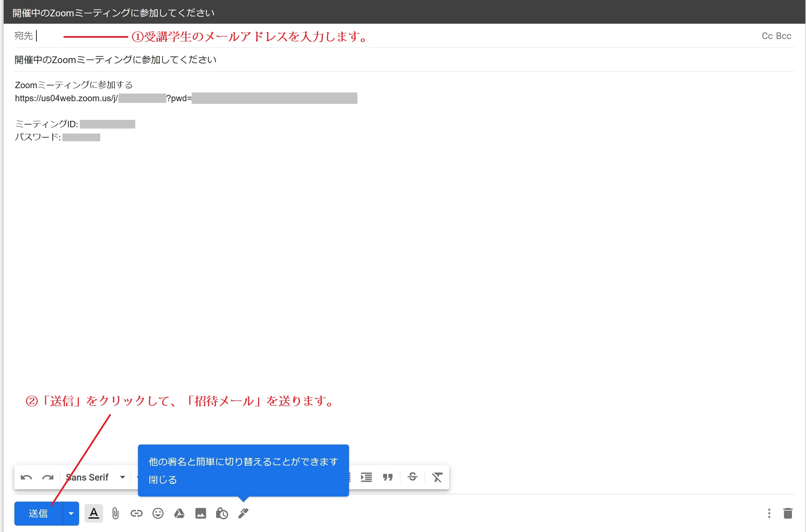Image resolution: width=806 pixels, height=532 pixels.
Task: Click the 宛先 recipient field
Action: pyautogui.click(x=383, y=36)
